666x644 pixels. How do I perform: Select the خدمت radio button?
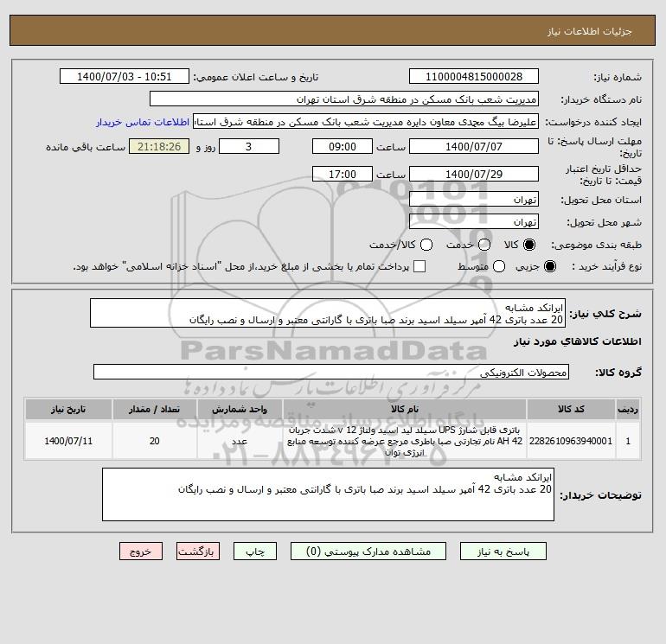click(x=484, y=245)
